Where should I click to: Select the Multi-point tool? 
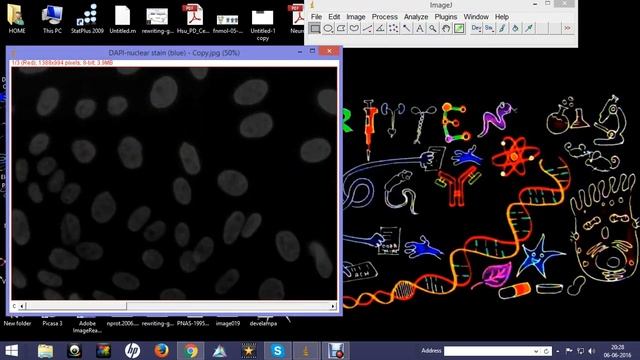click(x=393, y=28)
